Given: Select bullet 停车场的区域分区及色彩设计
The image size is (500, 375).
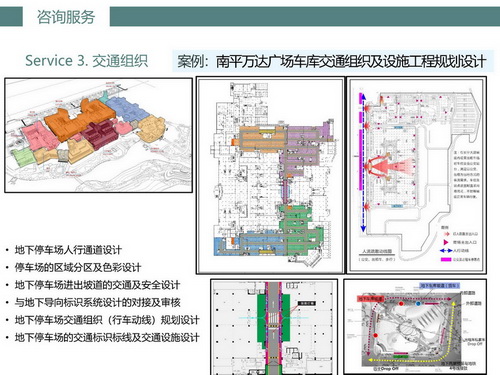Looking at the screenshot, I should pos(78,267).
